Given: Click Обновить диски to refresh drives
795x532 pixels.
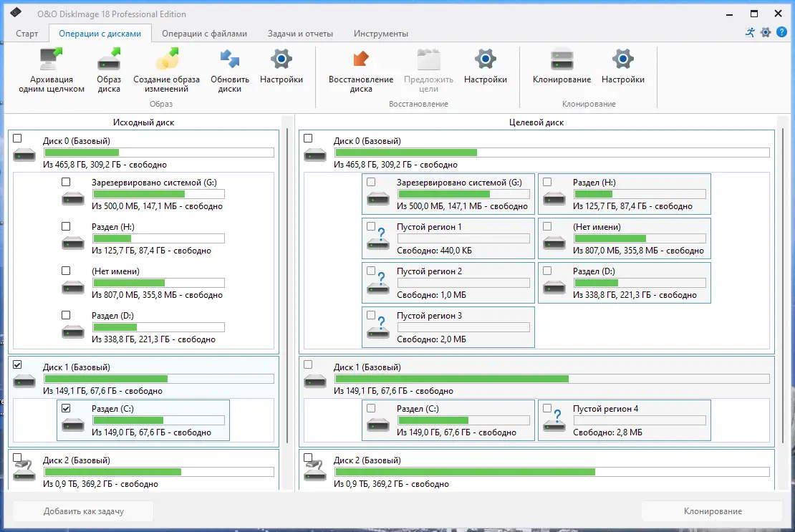Looking at the screenshot, I should [x=230, y=59].
